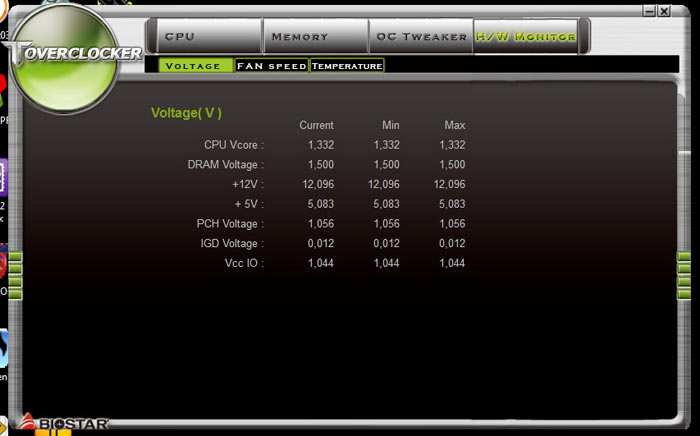Screen dimensions: 700x436
Task: Open the OC Tweaker tab
Action: point(421,37)
